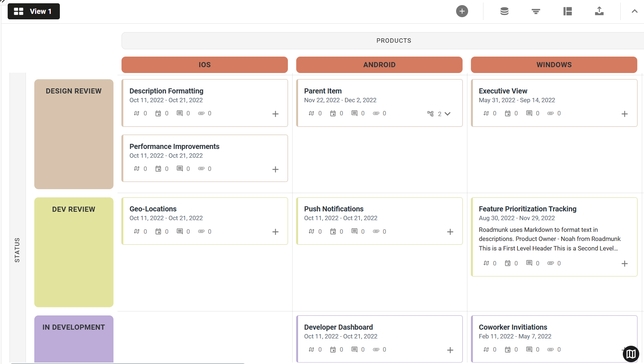The width and height of the screenshot is (644, 364).
Task: Open the data table panel icon
Action: [x=504, y=11]
